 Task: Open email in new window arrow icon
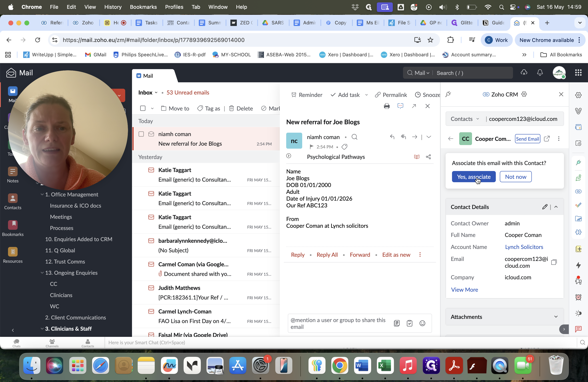414,106
